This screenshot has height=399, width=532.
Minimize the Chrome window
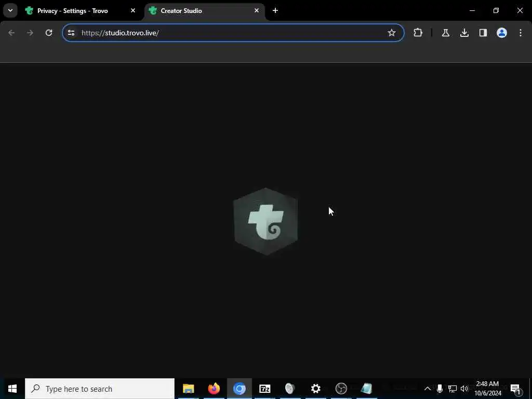pos(472,10)
